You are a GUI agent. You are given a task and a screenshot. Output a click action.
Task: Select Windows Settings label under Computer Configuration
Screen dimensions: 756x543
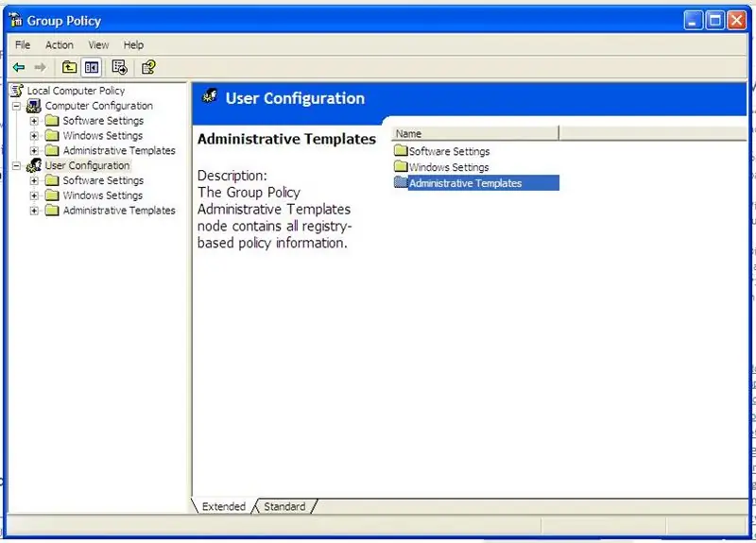click(103, 135)
